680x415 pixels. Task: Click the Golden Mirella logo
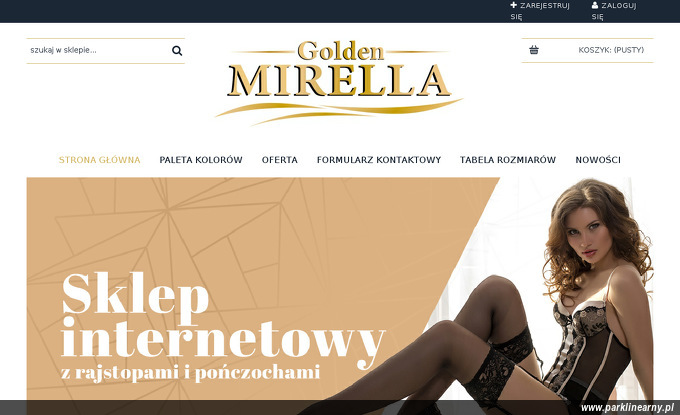click(339, 82)
